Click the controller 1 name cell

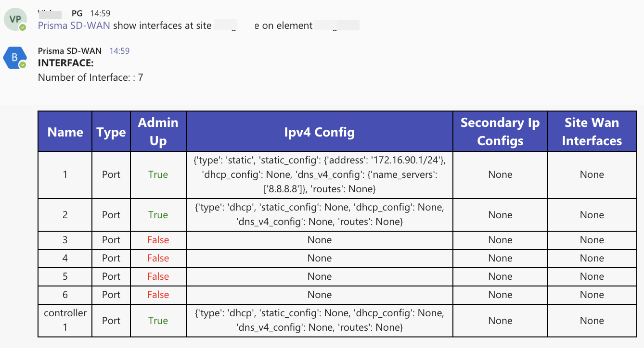65,320
